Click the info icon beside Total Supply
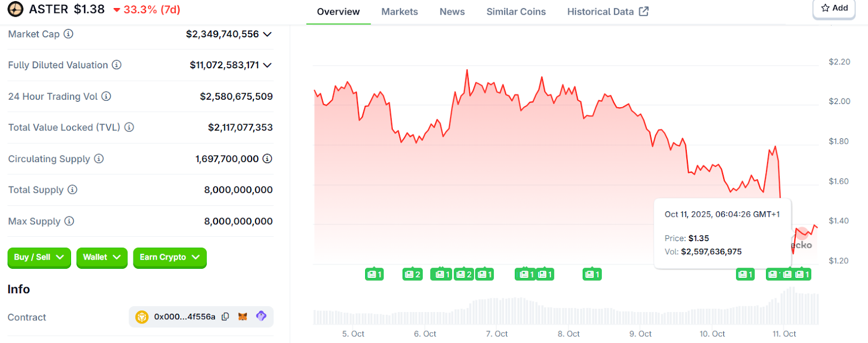Screen dimensions: 868x343 [x=72, y=190]
